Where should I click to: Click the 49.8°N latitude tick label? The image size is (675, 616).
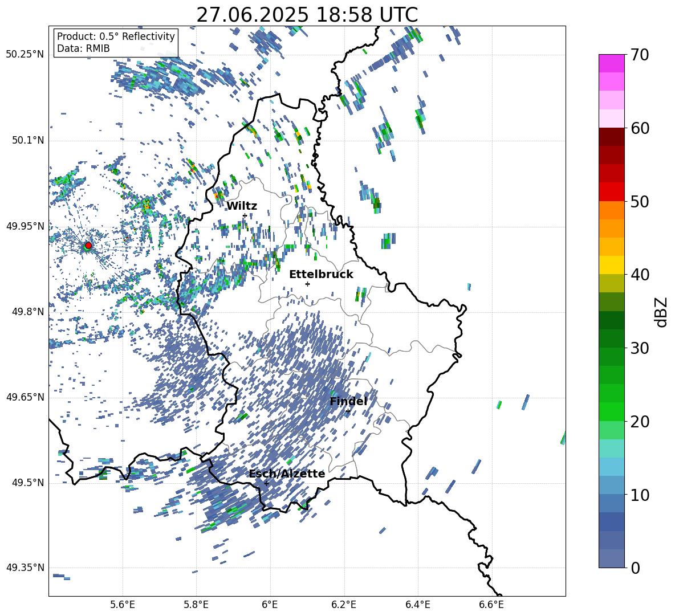coord(27,312)
